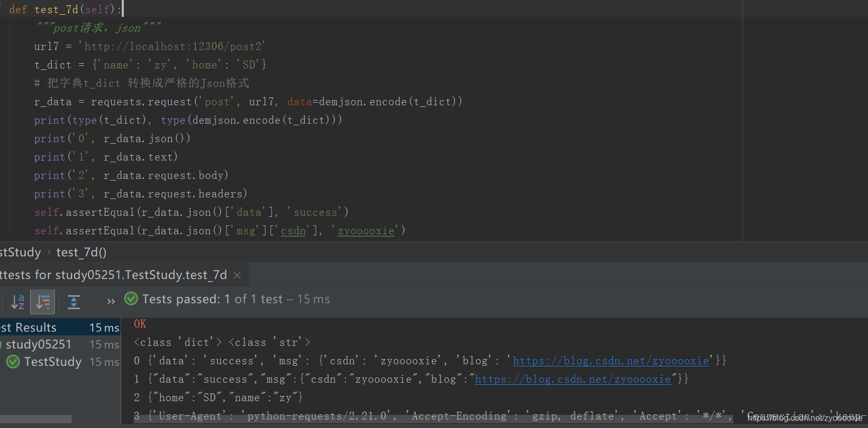The height and width of the screenshot is (428, 868).
Task: Toggle sort by duration button
Action: click(42, 302)
